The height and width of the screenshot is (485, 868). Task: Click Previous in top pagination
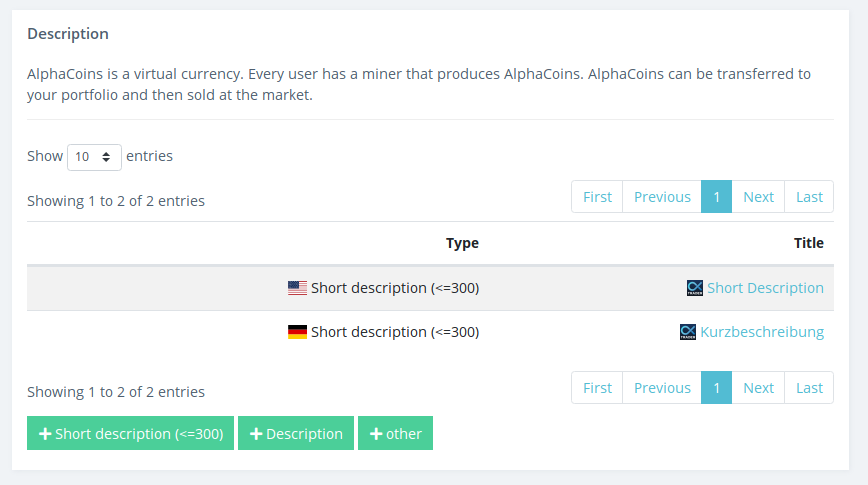(662, 197)
